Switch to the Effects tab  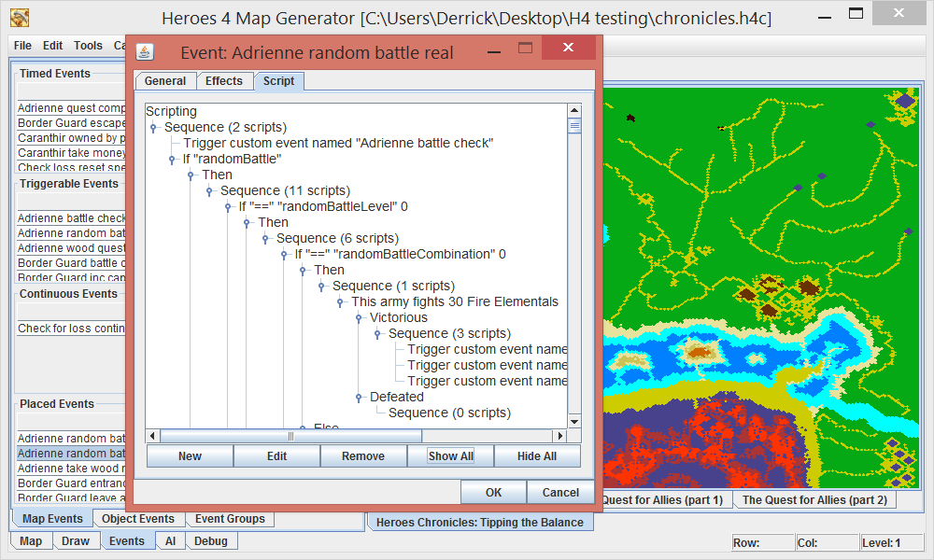click(224, 81)
